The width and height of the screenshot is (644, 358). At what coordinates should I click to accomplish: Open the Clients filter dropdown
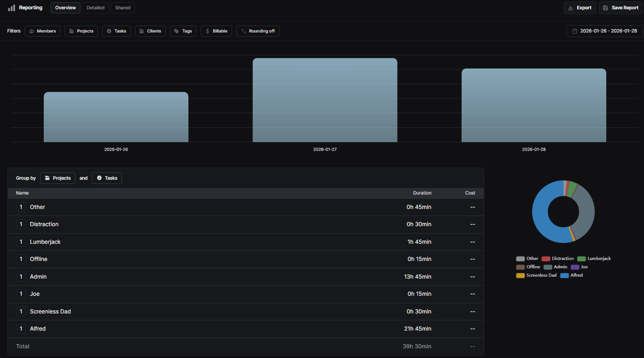click(150, 31)
